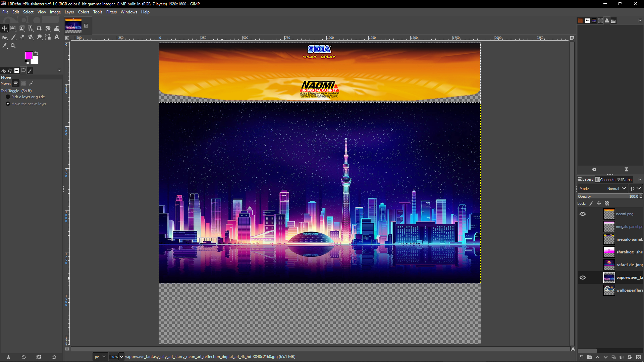The height and width of the screenshot is (362, 644).
Task: Click the white background color swatch
Action: [35, 61]
